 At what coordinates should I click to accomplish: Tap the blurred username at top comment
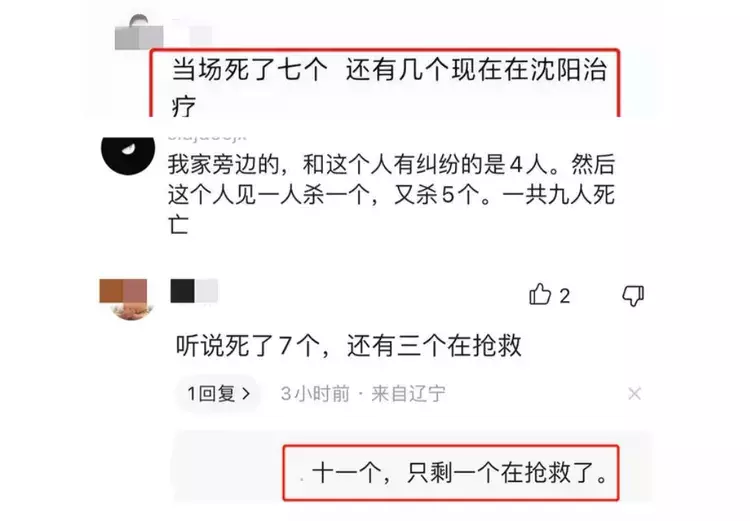click(191, 33)
